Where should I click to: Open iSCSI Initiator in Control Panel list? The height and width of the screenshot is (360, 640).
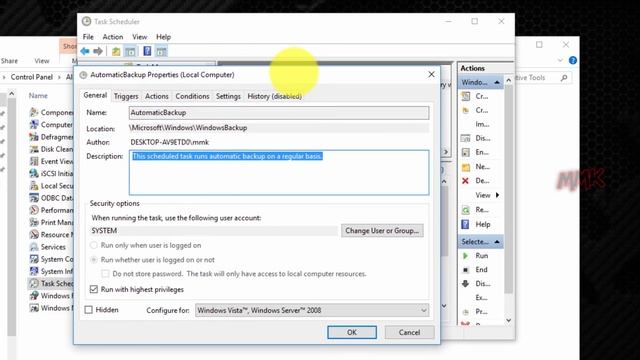tap(57, 173)
